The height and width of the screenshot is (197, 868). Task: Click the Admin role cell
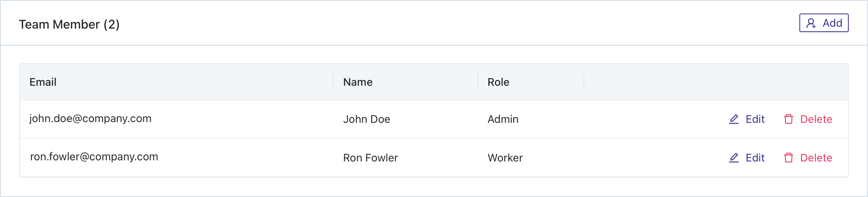pos(503,119)
